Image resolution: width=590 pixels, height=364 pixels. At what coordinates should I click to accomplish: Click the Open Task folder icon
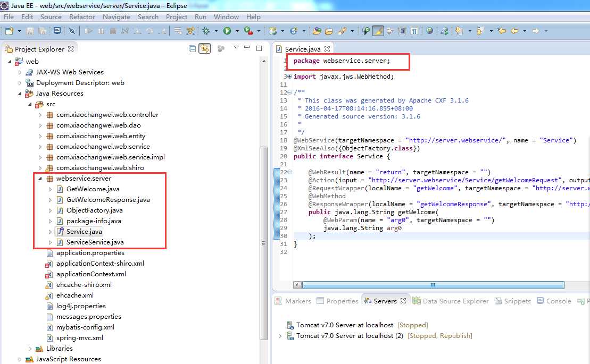click(329, 31)
